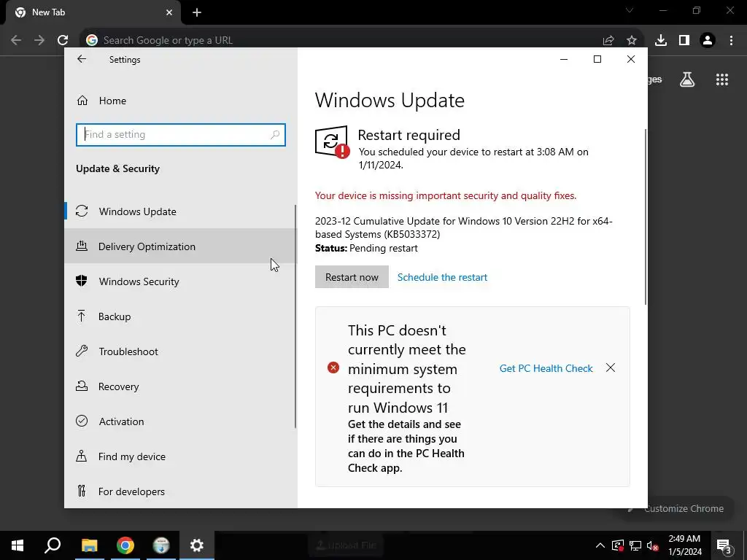Click the globe app icon on taskbar

point(161,545)
